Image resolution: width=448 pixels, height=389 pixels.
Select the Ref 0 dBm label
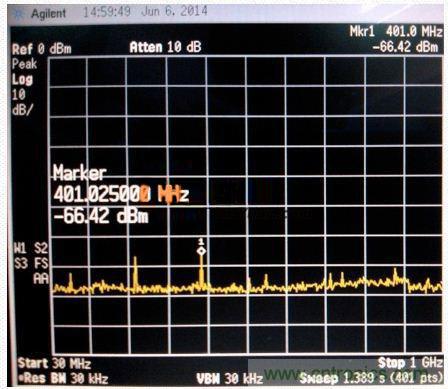[42, 49]
